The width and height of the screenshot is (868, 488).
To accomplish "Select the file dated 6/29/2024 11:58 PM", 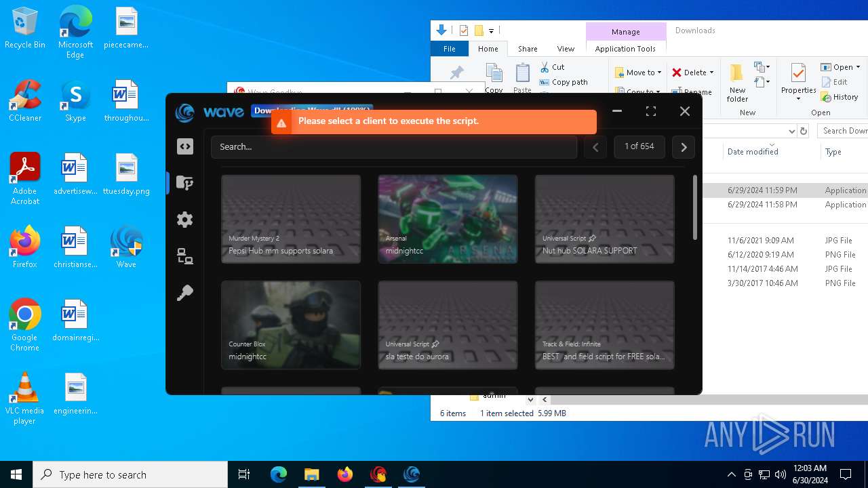I will (785, 205).
